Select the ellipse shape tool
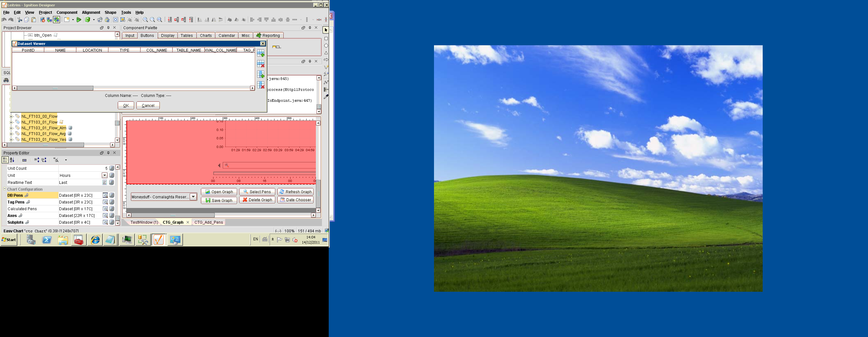The image size is (868, 337). point(326,46)
